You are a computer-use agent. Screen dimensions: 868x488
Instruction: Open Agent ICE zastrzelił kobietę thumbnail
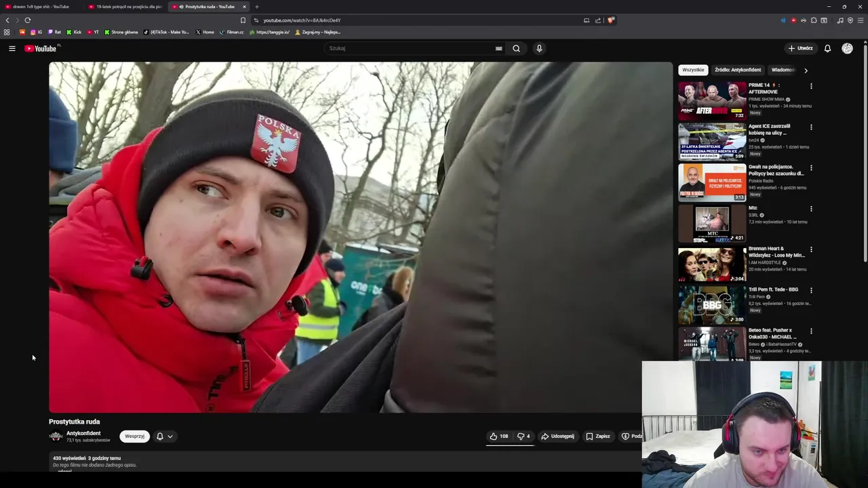712,142
